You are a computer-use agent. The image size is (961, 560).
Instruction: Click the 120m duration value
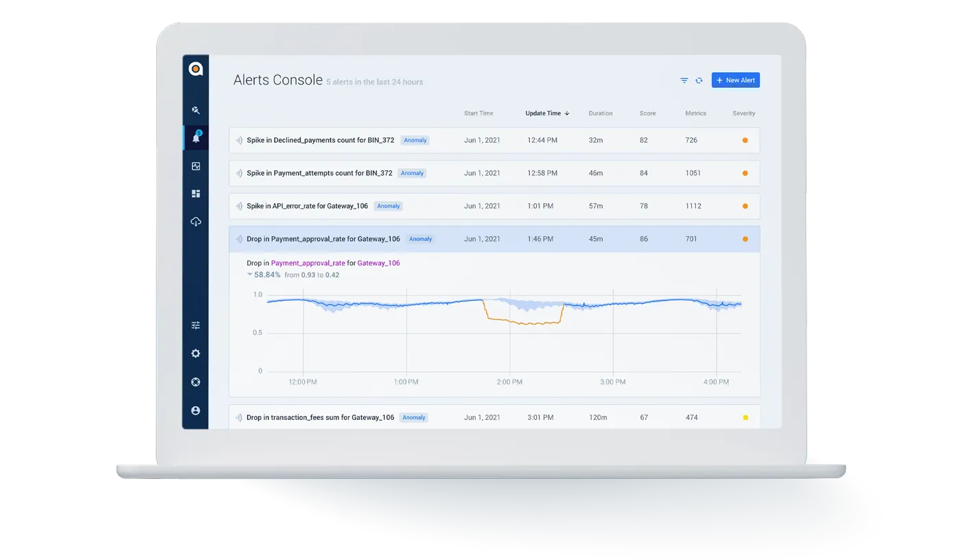(x=598, y=417)
